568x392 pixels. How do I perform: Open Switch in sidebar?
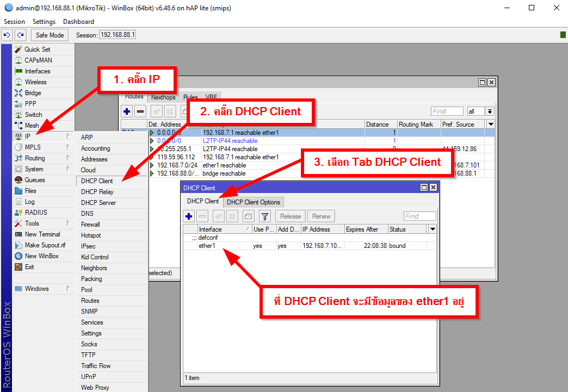43,114
